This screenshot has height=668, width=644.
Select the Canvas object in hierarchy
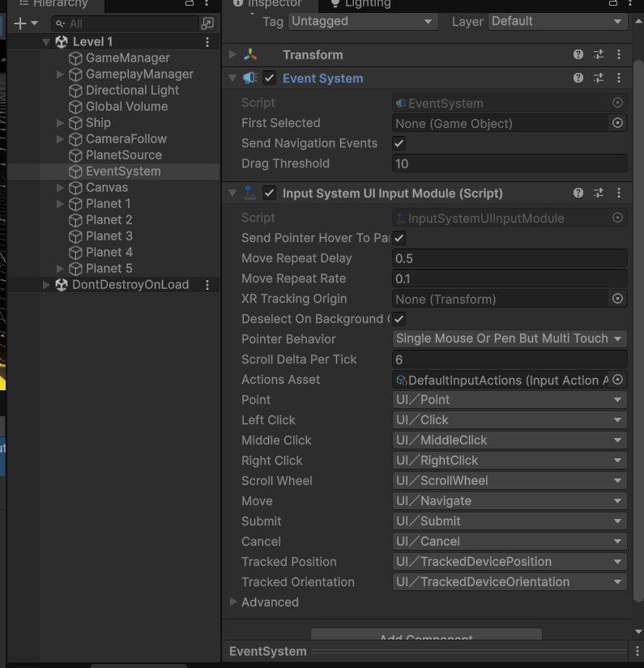point(107,188)
